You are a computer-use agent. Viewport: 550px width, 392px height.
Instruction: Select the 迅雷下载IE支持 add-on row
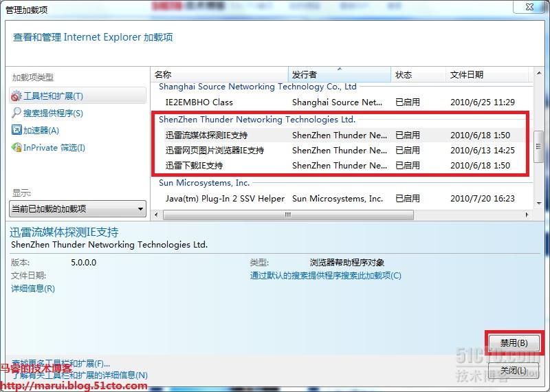click(342, 165)
